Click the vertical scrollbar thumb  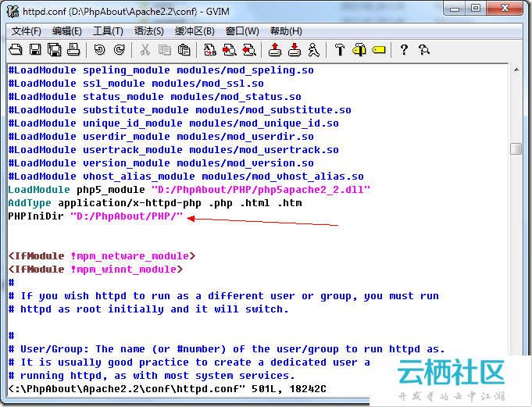pos(516,148)
